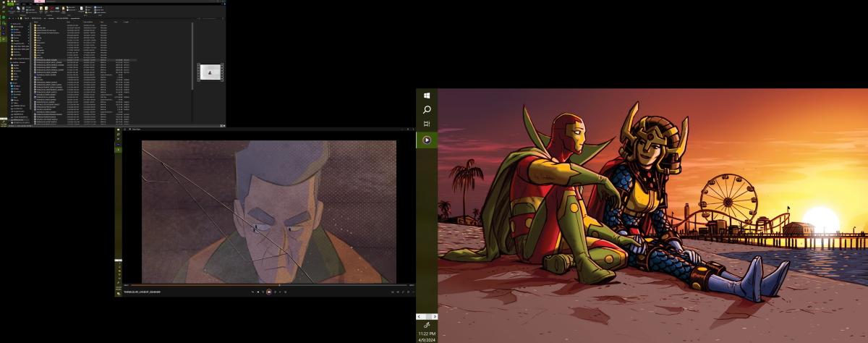Switch Media Player to full screen

pyautogui.click(x=403, y=292)
